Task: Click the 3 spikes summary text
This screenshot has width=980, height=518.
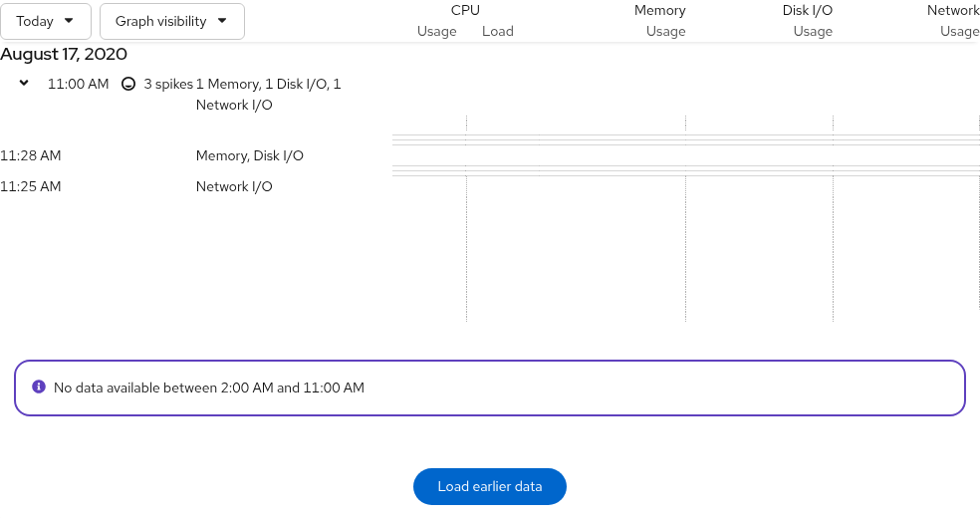Action: point(168,84)
